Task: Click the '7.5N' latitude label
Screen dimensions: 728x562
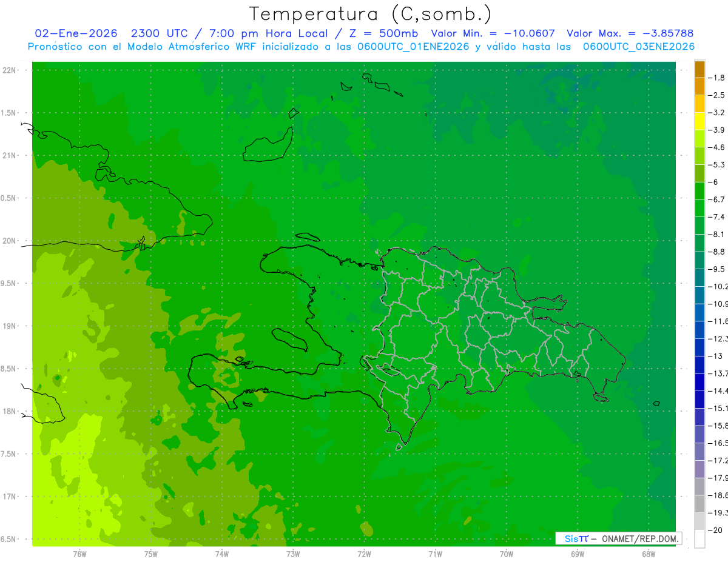Action: pos(9,454)
